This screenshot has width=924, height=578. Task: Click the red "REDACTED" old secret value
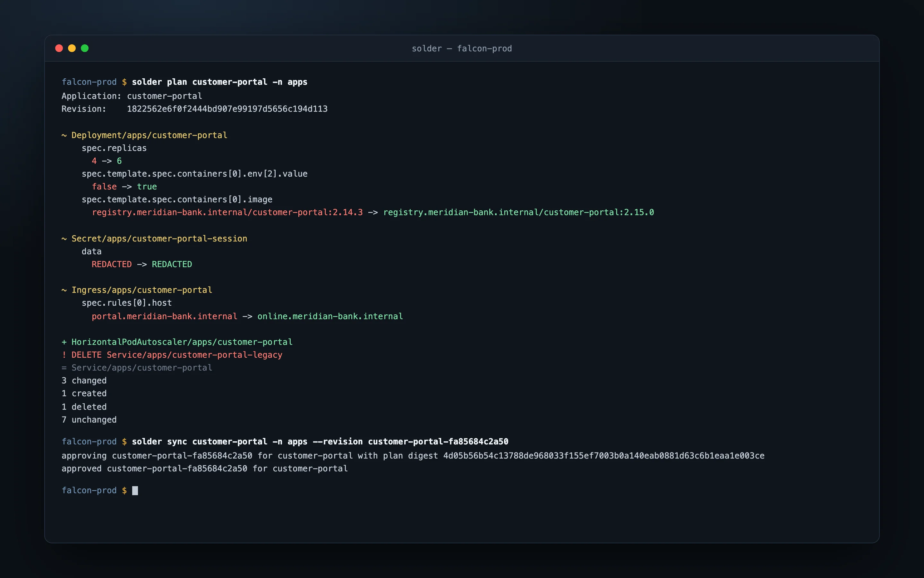coord(112,264)
